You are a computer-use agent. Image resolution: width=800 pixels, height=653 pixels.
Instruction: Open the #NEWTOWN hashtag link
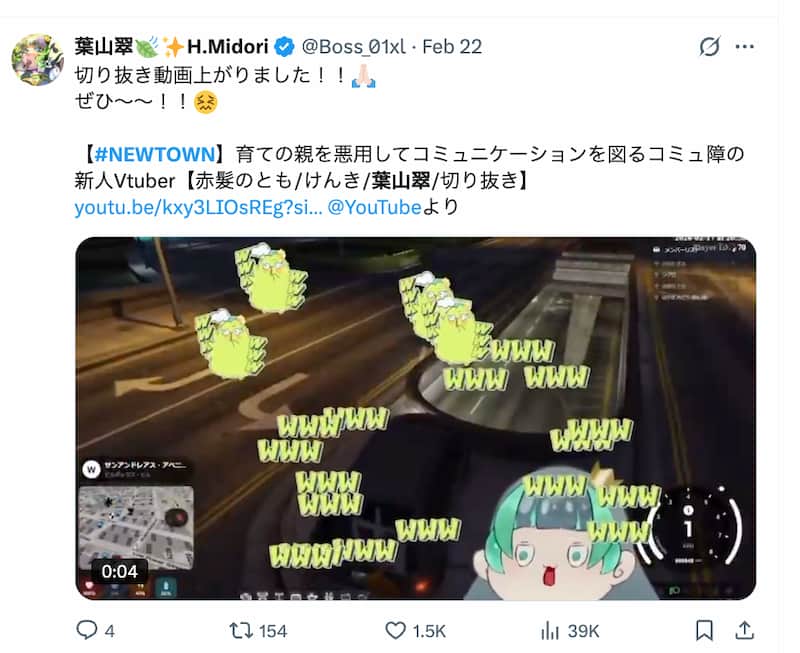[x=155, y=154]
